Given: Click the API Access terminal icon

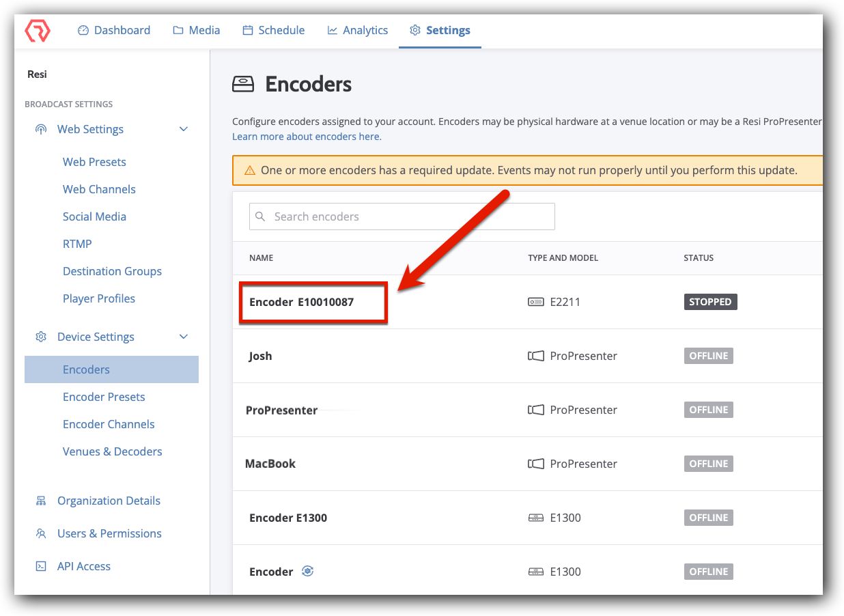Looking at the screenshot, I should (41, 566).
